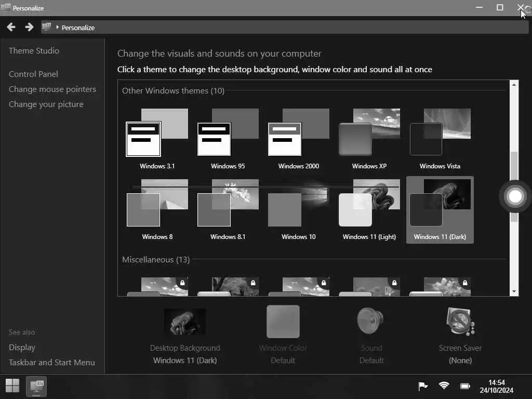
Task: Apply the Windows XP theme
Action: tap(369, 139)
